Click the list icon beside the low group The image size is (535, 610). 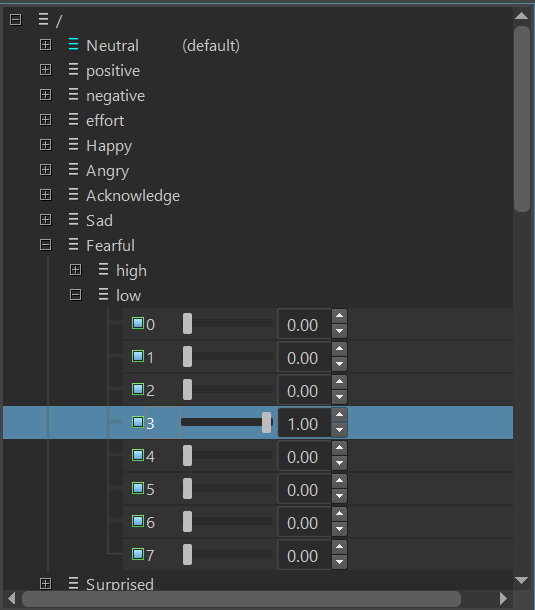click(103, 294)
